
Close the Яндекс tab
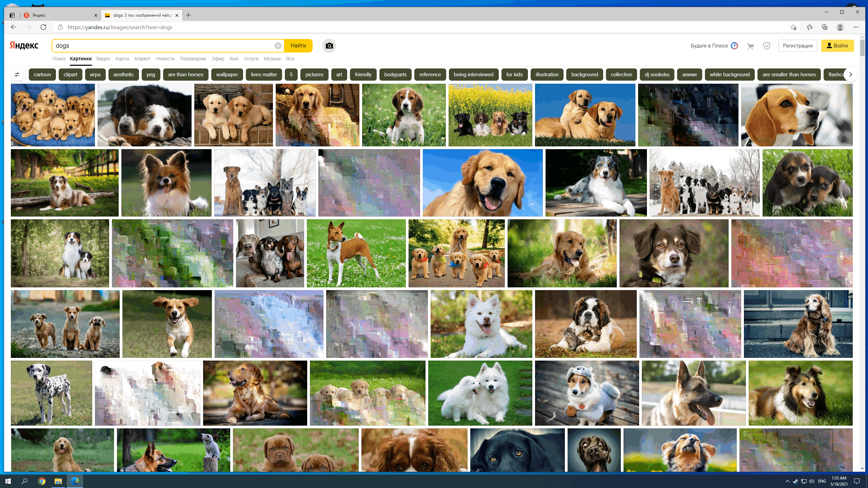96,15
